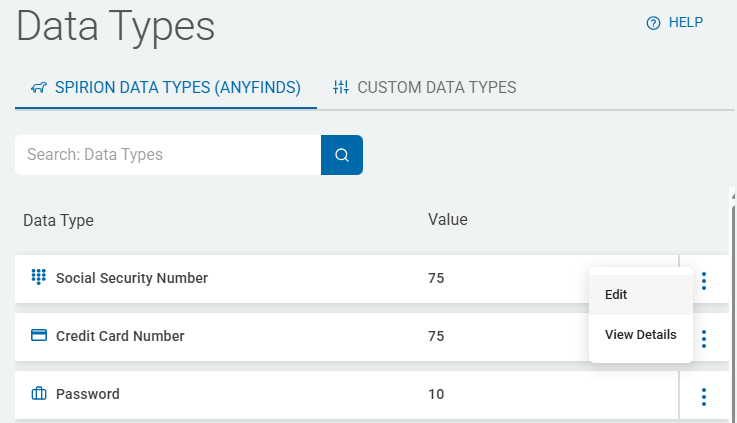Click the Spirion AnyFinds tab icon
Viewport: 737px width, 423px height.
coord(39,88)
